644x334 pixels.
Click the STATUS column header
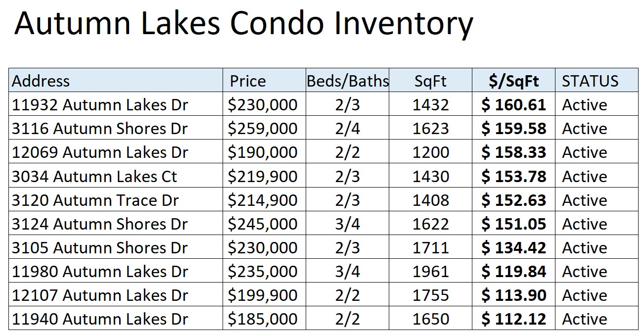tap(597, 81)
